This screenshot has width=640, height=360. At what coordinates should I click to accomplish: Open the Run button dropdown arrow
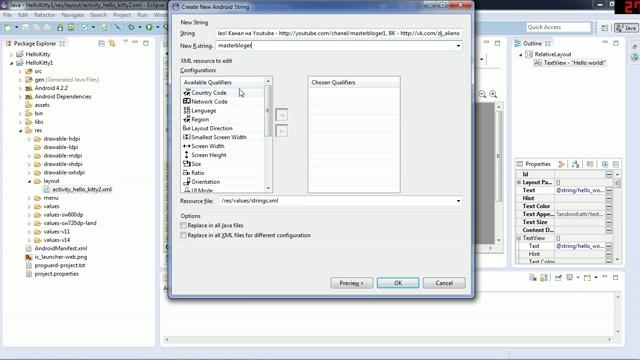158,27
